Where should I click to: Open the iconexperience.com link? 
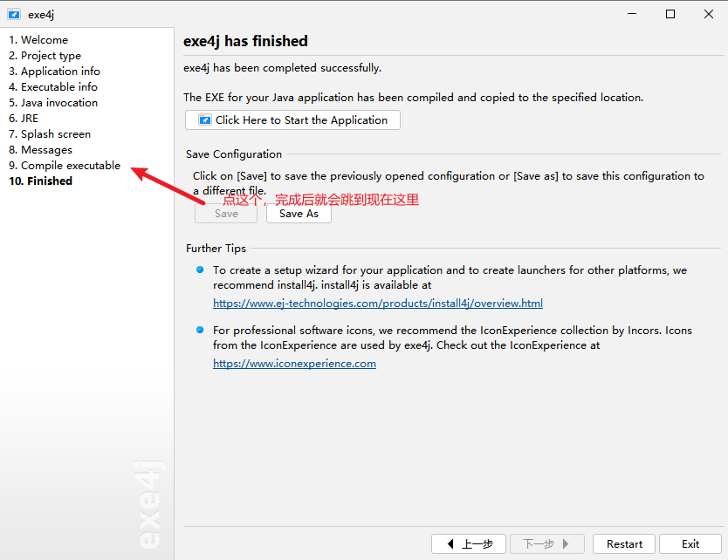pyautogui.click(x=294, y=364)
